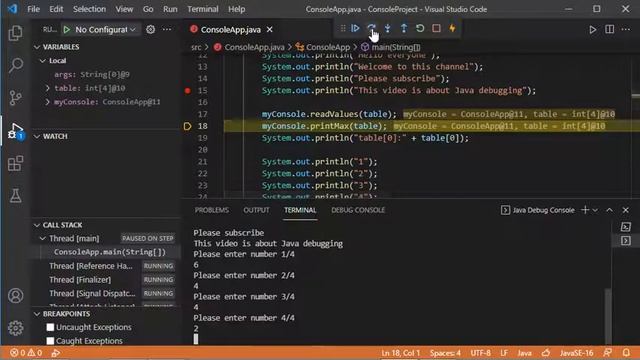640x360 pixels.
Task: Click feedback icon in status bar
Action: tap(608, 353)
